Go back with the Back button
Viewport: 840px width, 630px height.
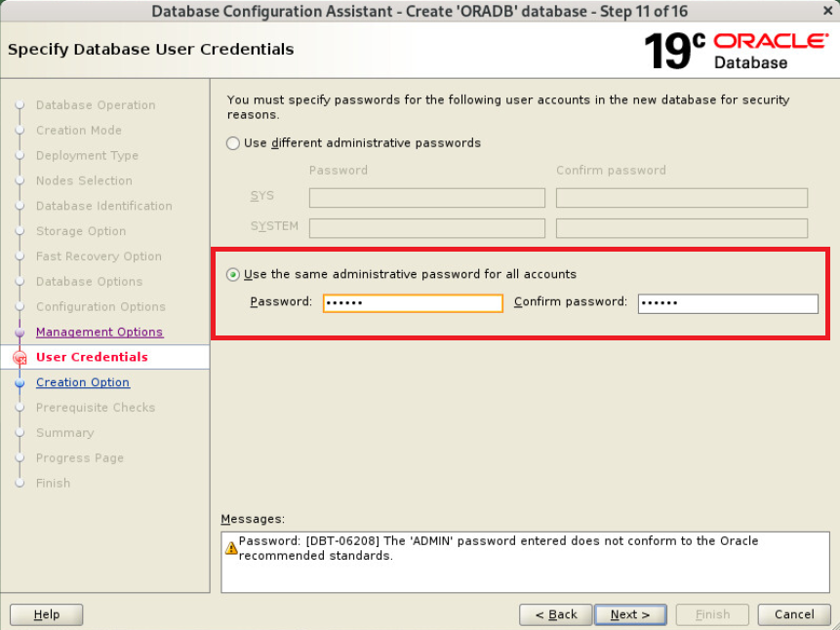click(555, 614)
